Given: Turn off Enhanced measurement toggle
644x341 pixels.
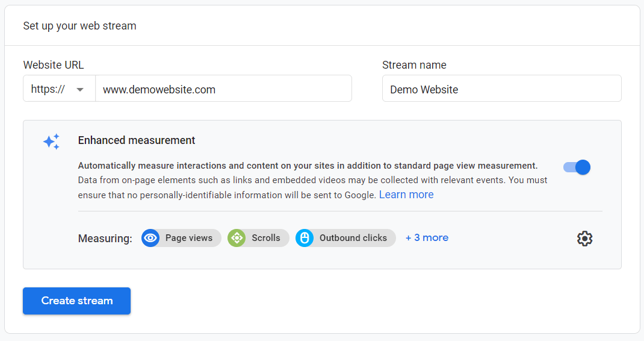Looking at the screenshot, I should (577, 167).
